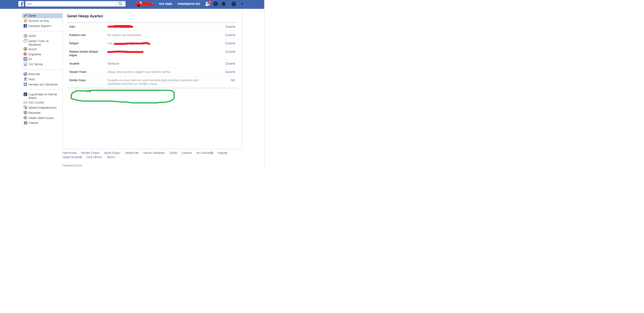
Task: Open the notifications bell icon
Action: point(224,4)
